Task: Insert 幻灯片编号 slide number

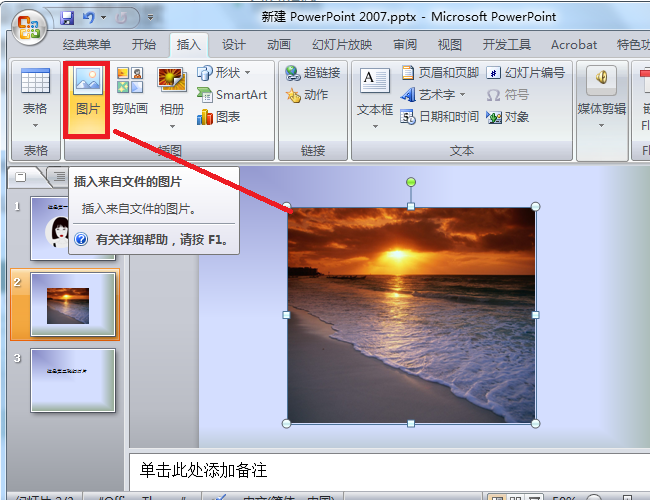Action: (526, 73)
